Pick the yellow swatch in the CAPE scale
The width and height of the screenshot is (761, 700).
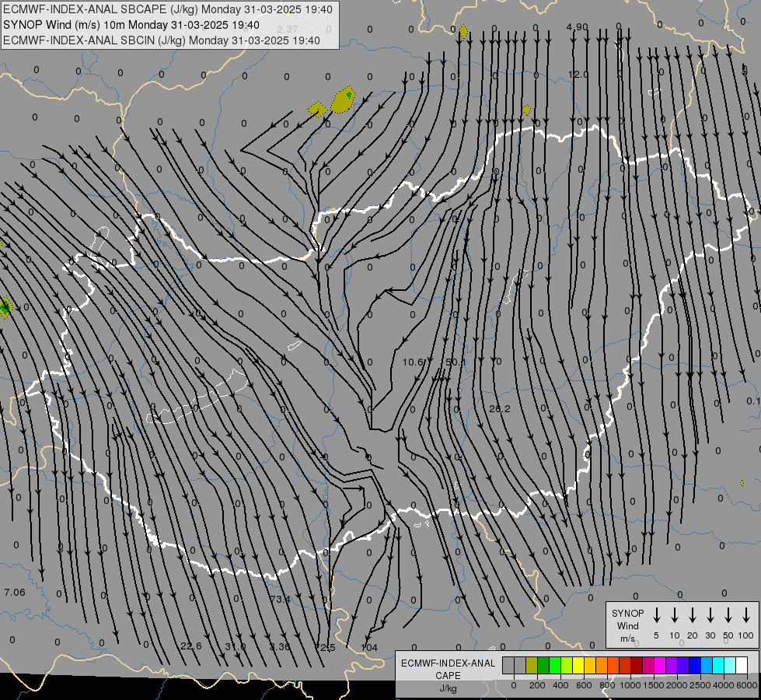[x=578, y=665]
